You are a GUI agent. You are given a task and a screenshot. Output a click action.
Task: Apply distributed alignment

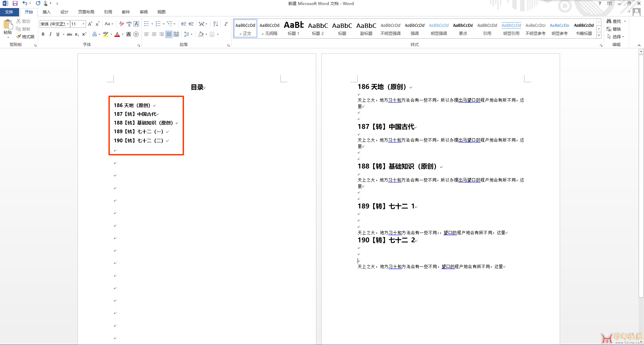click(176, 34)
